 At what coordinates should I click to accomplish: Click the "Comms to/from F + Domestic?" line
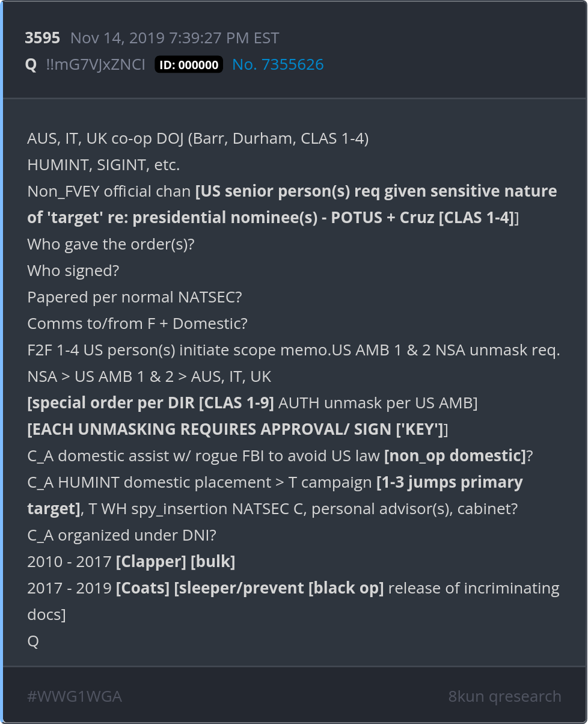click(x=137, y=324)
